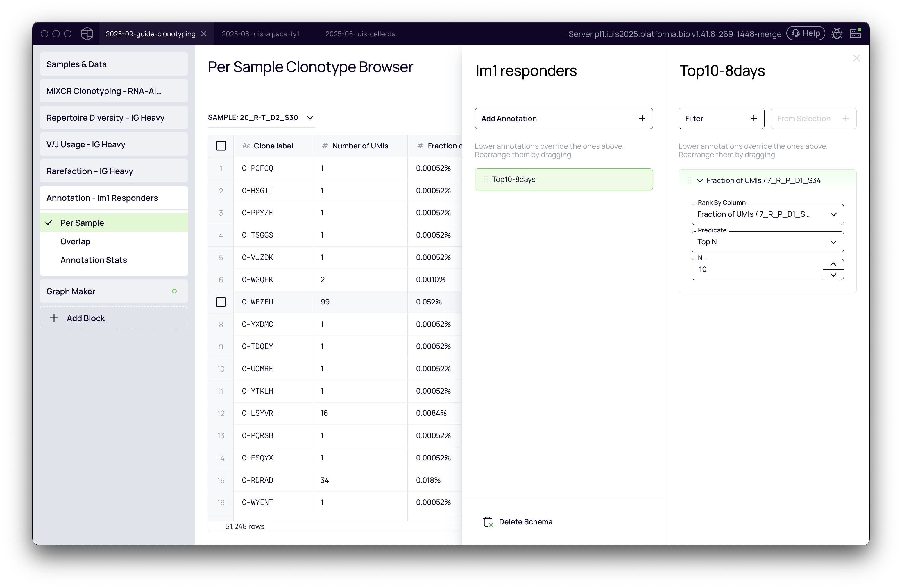Close the Top10-8days panel

click(x=856, y=58)
